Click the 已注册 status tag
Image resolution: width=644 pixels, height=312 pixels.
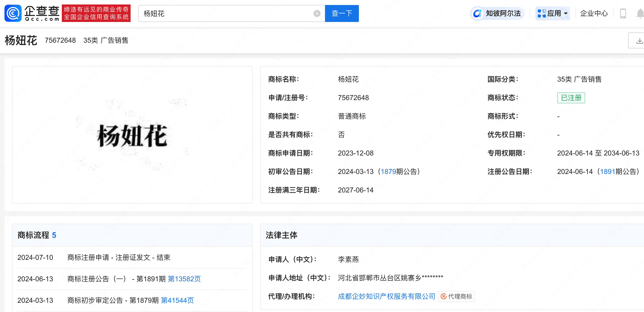coord(571,98)
